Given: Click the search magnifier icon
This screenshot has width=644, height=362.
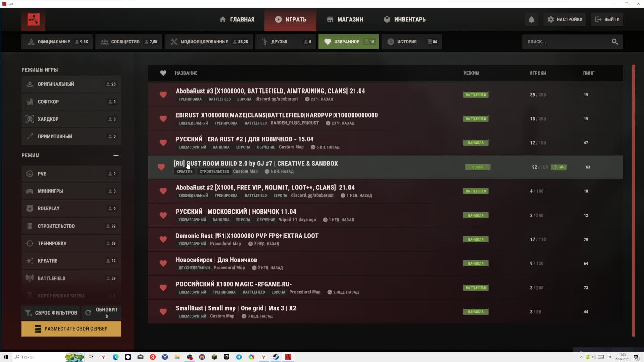Looking at the screenshot, I should [614, 42].
